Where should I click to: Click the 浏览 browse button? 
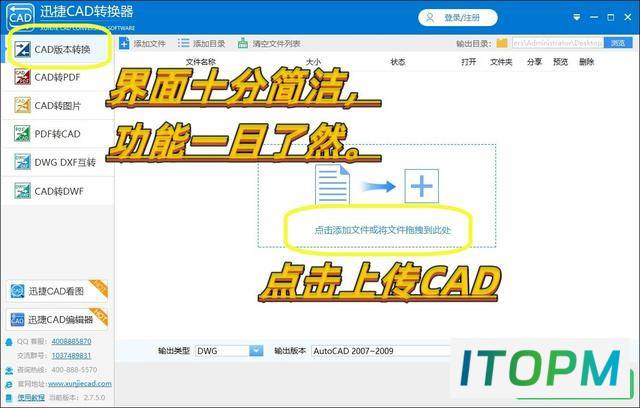click(x=618, y=43)
